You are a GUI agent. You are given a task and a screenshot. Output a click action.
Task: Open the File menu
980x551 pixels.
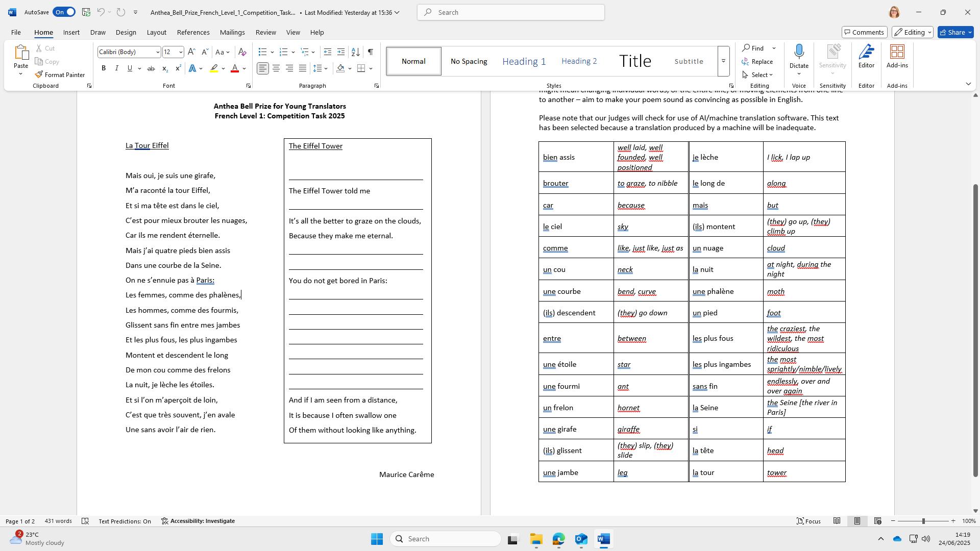16,32
